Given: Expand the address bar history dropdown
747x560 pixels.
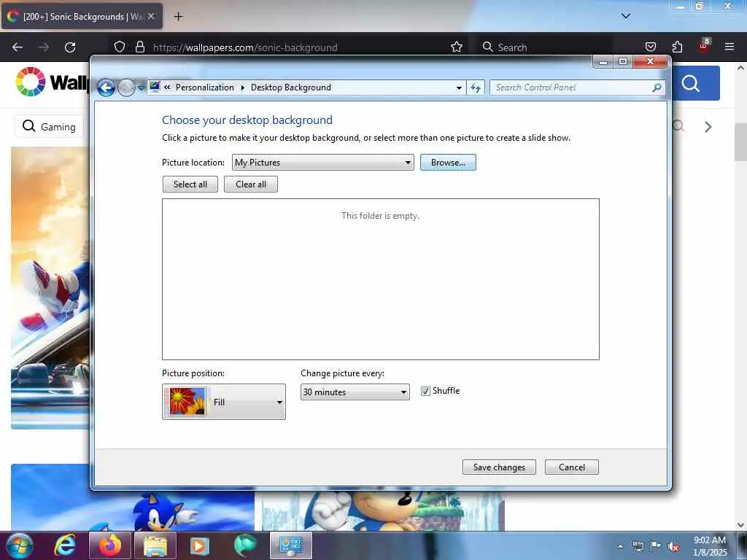Looking at the screenshot, I should tap(459, 87).
